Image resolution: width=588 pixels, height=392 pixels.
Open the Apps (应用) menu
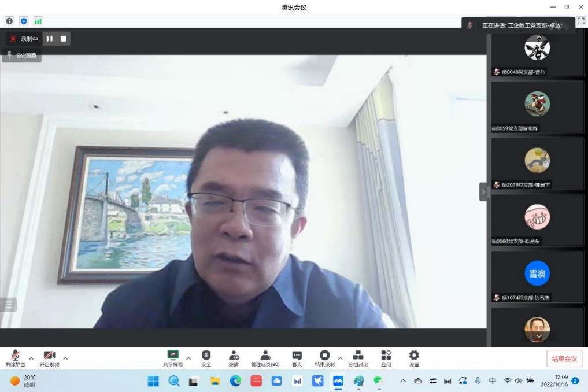[386, 358]
